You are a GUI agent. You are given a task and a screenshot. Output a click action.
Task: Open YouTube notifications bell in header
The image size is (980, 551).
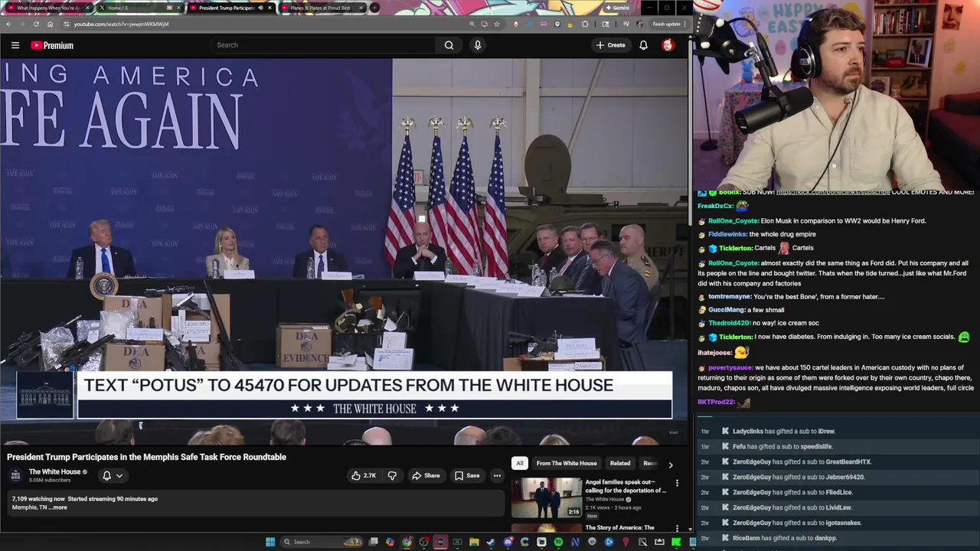643,45
